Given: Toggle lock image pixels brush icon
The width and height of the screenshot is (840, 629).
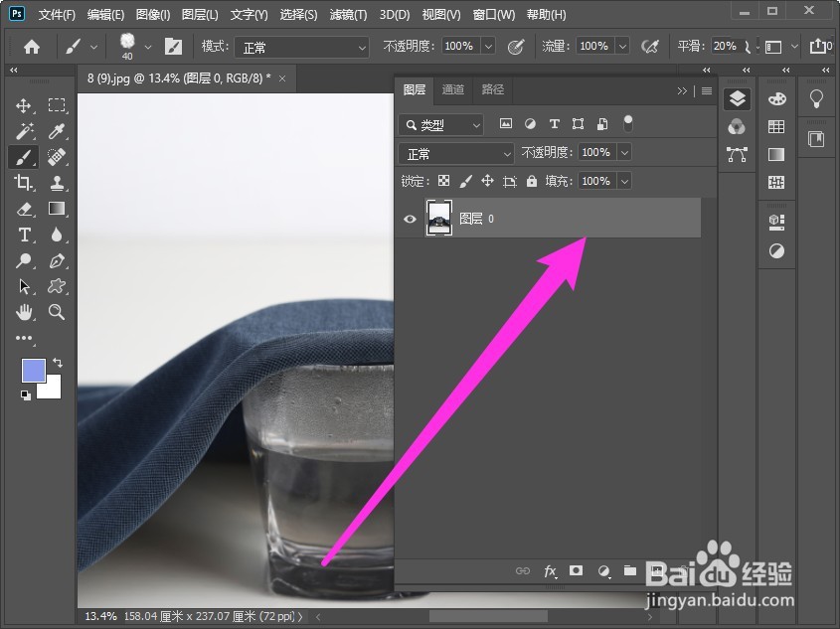Looking at the screenshot, I should coord(465,182).
